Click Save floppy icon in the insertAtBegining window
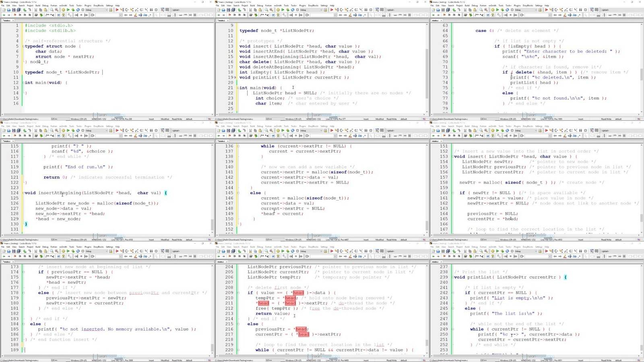Image resolution: width=644 pixels, height=362 pixels. (13, 130)
